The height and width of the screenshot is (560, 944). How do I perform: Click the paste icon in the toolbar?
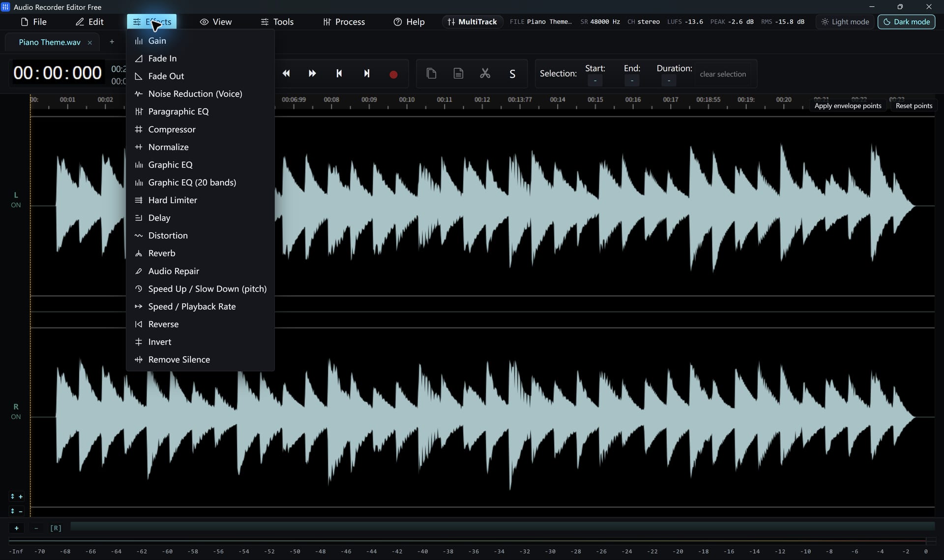[458, 74]
